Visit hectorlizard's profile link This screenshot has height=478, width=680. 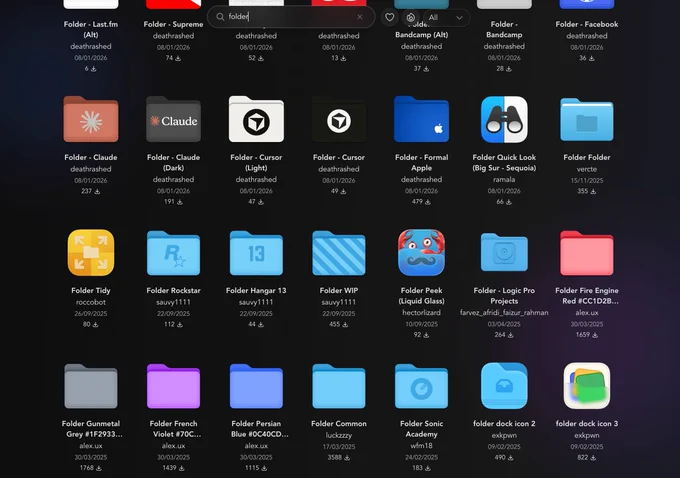tap(422, 313)
